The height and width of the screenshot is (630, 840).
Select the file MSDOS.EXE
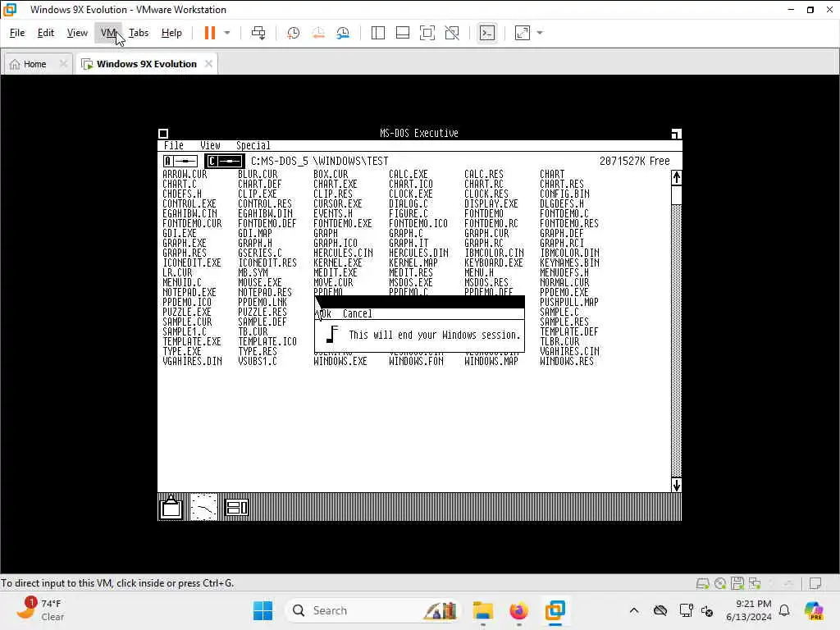(411, 282)
